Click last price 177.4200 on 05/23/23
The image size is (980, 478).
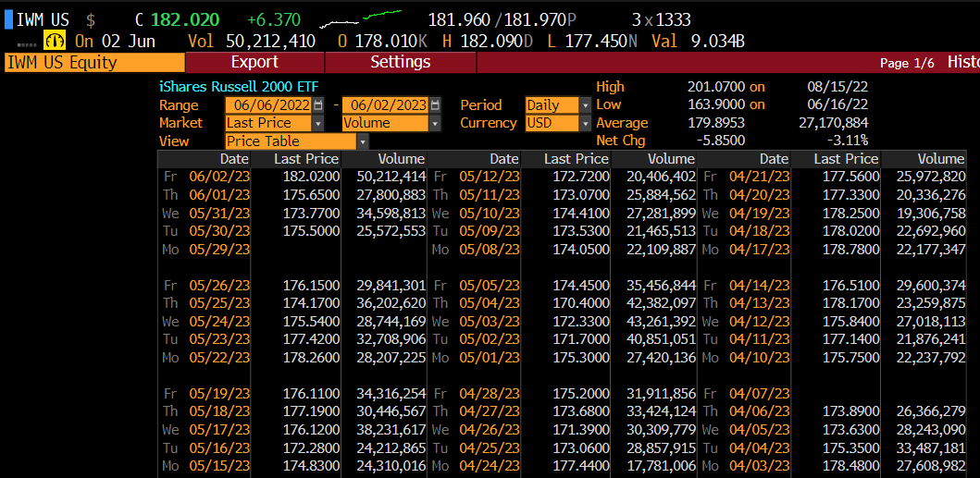(311, 340)
